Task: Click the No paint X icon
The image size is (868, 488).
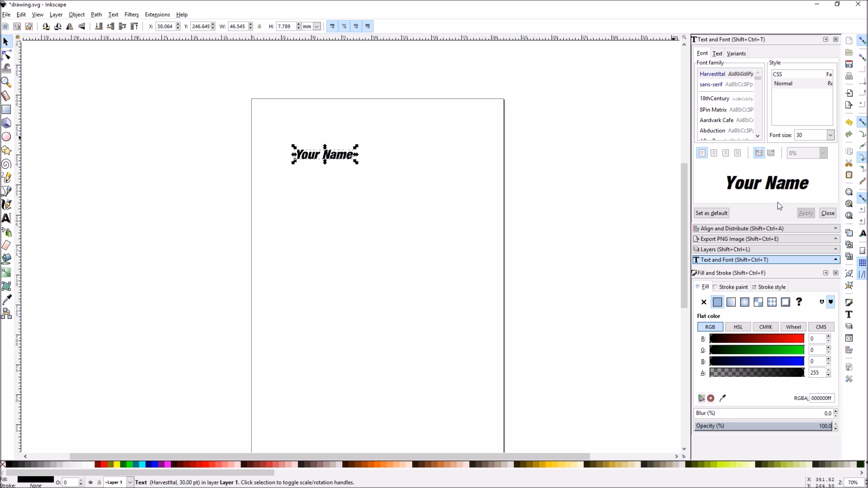Action: pyautogui.click(x=704, y=302)
